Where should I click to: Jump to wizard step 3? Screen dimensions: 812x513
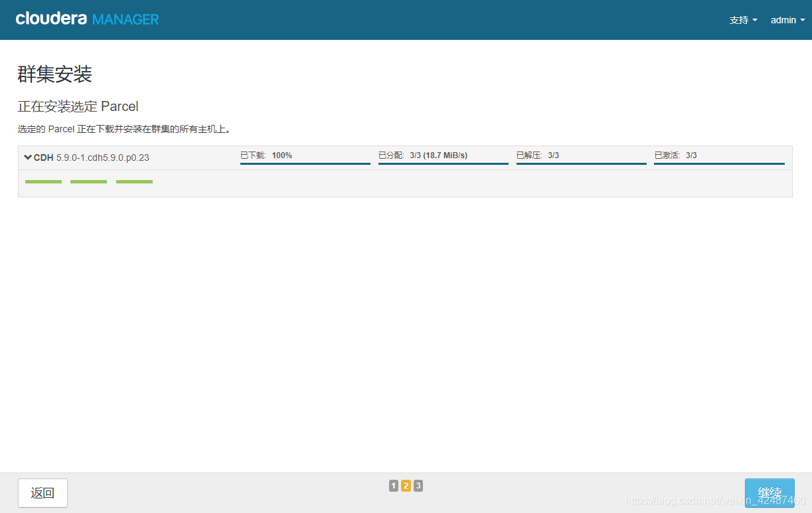418,486
